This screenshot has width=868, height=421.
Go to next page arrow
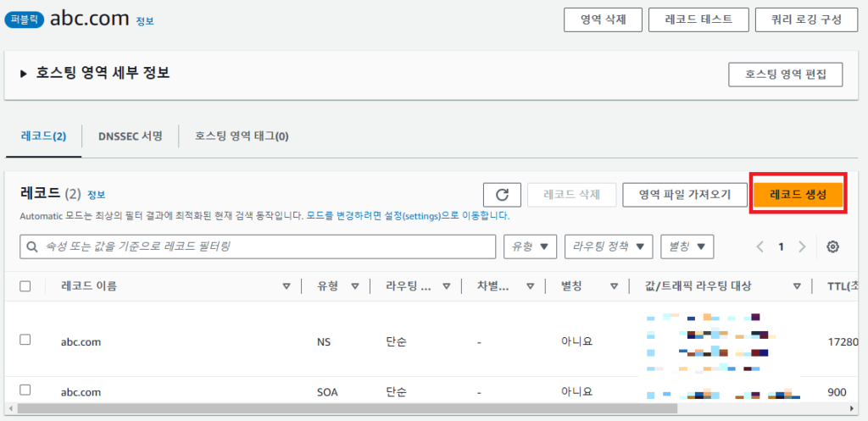pyautogui.click(x=802, y=247)
